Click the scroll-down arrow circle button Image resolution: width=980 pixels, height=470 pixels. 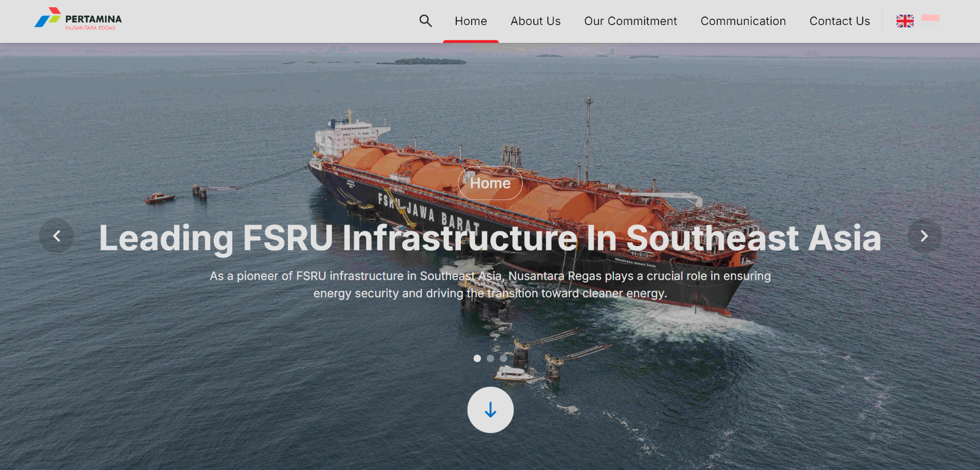point(491,410)
